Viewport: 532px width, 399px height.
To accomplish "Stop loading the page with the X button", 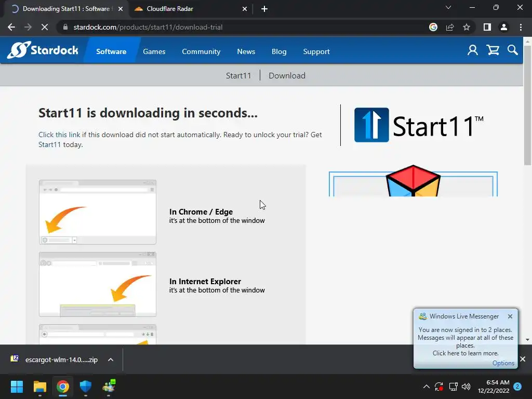I will (x=45, y=27).
